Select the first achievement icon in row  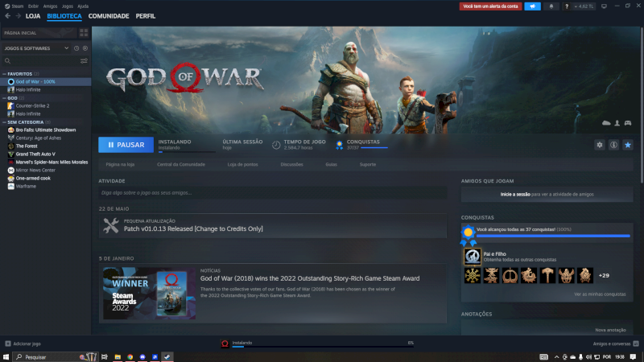473,275
